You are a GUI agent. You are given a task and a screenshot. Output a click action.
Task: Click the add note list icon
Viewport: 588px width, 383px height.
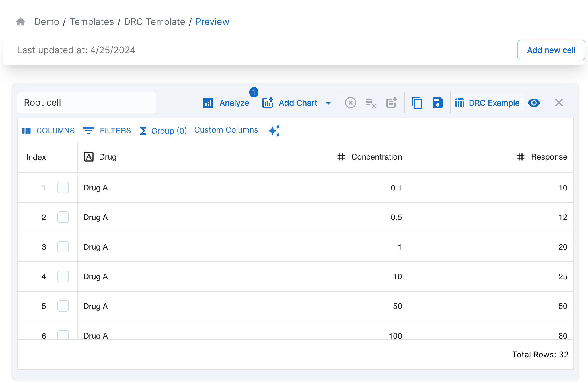tap(392, 103)
